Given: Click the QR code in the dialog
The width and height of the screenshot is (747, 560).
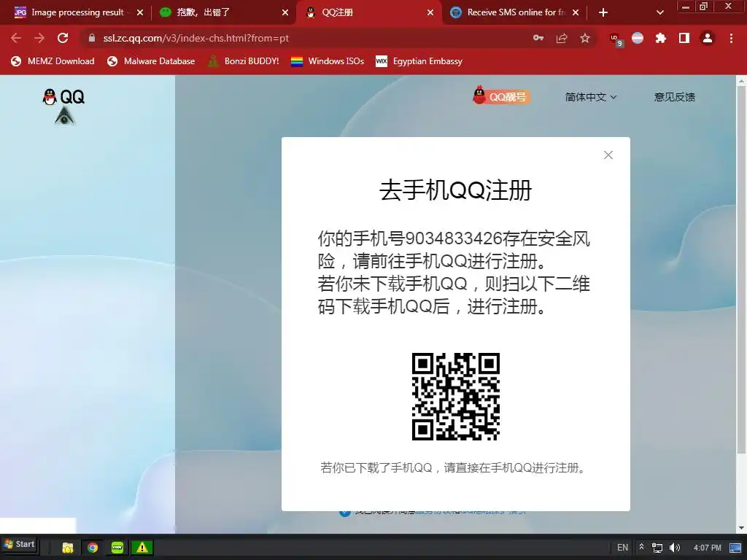Looking at the screenshot, I should point(455,396).
